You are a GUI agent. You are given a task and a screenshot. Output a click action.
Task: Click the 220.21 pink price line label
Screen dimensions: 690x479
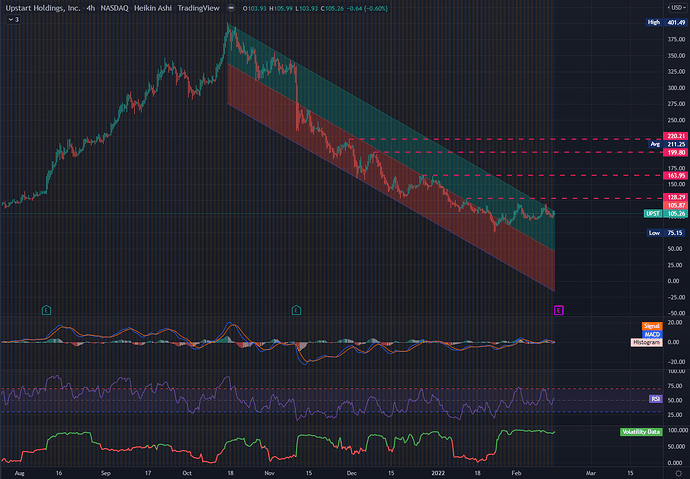pyautogui.click(x=675, y=136)
